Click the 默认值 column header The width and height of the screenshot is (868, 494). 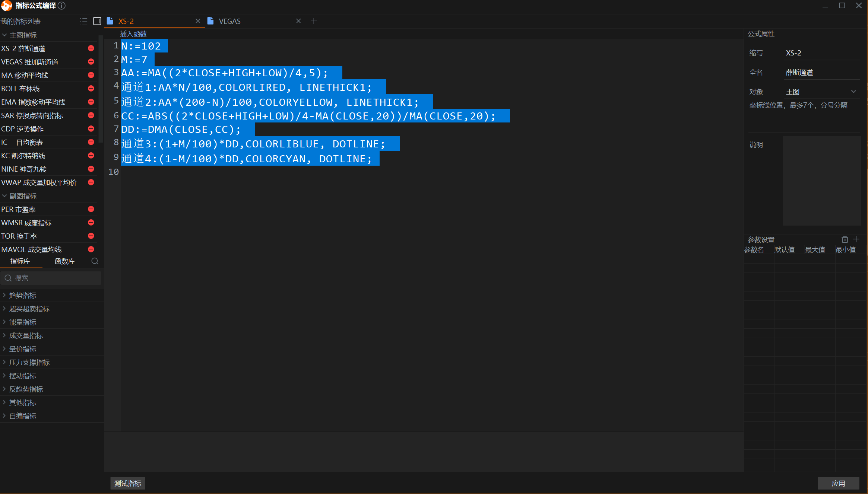785,250
